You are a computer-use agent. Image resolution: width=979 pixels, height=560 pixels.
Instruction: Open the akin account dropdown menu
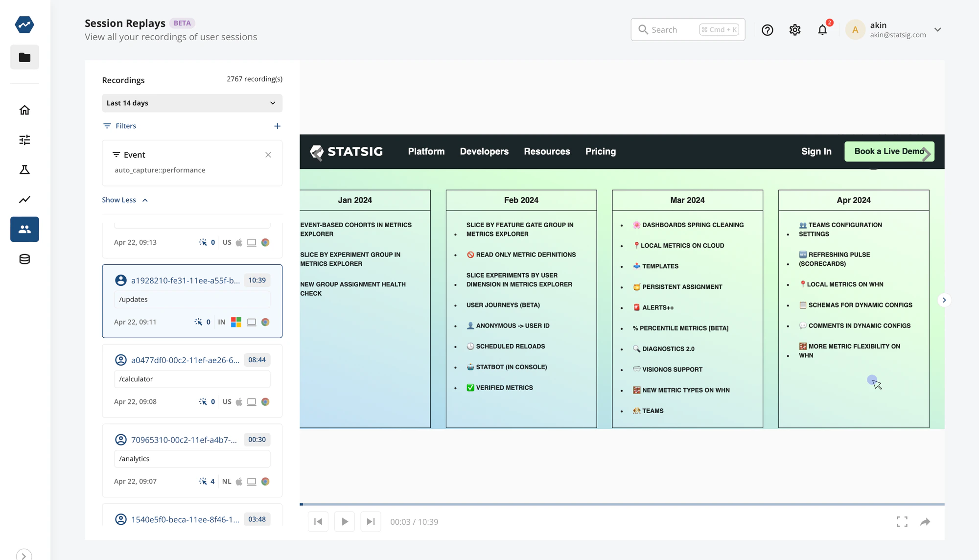pyautogui.click(x=938, y=29)
